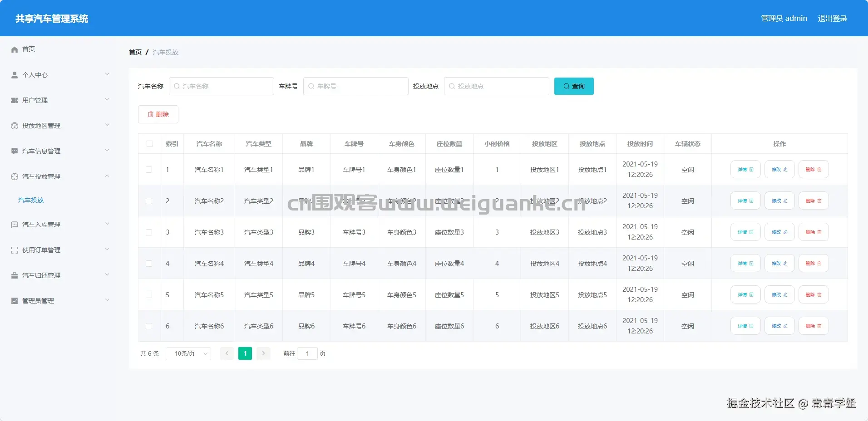Click 修改 for 汽车名称4 row
The image size is (868, 421).
point(779,263)
